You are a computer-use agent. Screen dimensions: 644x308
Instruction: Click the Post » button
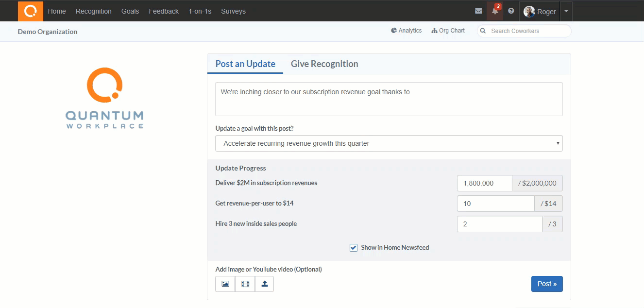[x=547, y=284]
